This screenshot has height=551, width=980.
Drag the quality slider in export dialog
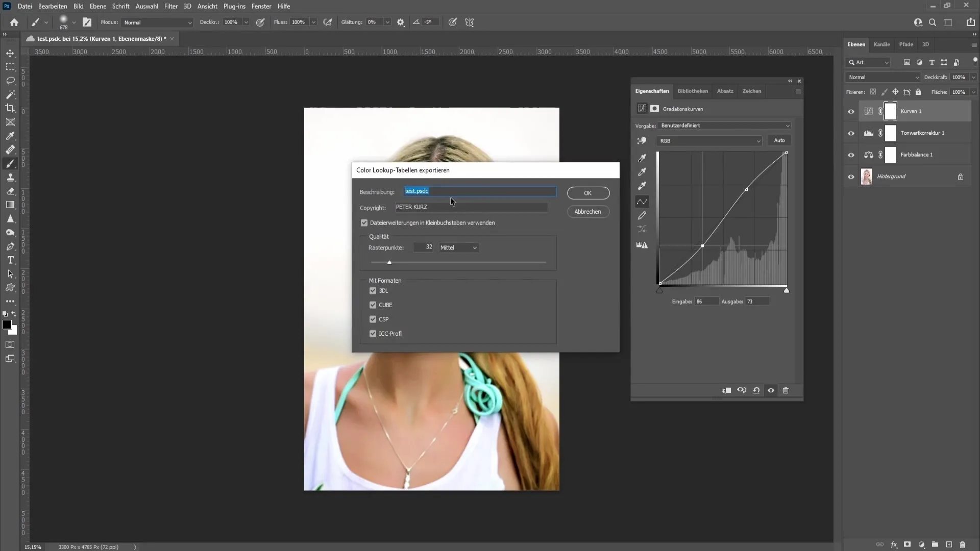coord(390,262)
